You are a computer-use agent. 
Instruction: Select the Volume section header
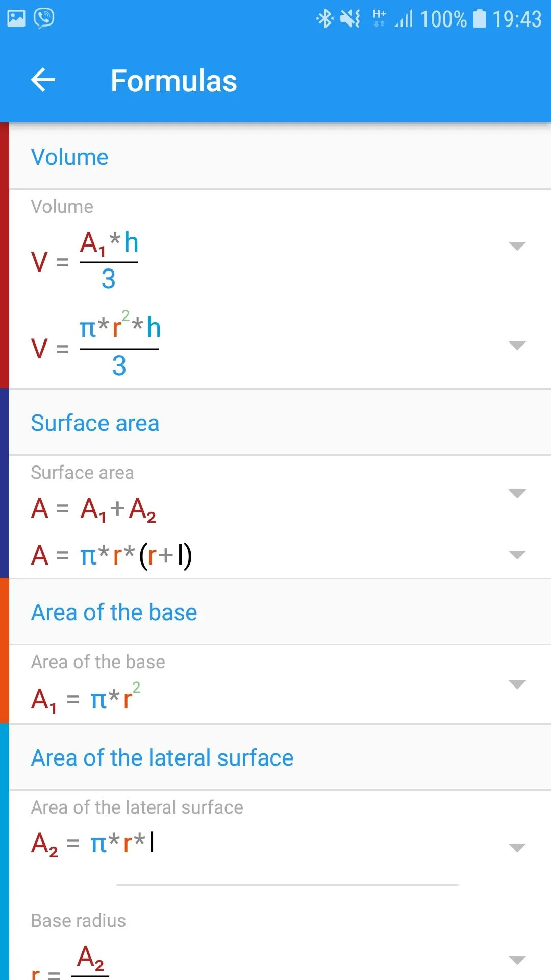[280, 157]
